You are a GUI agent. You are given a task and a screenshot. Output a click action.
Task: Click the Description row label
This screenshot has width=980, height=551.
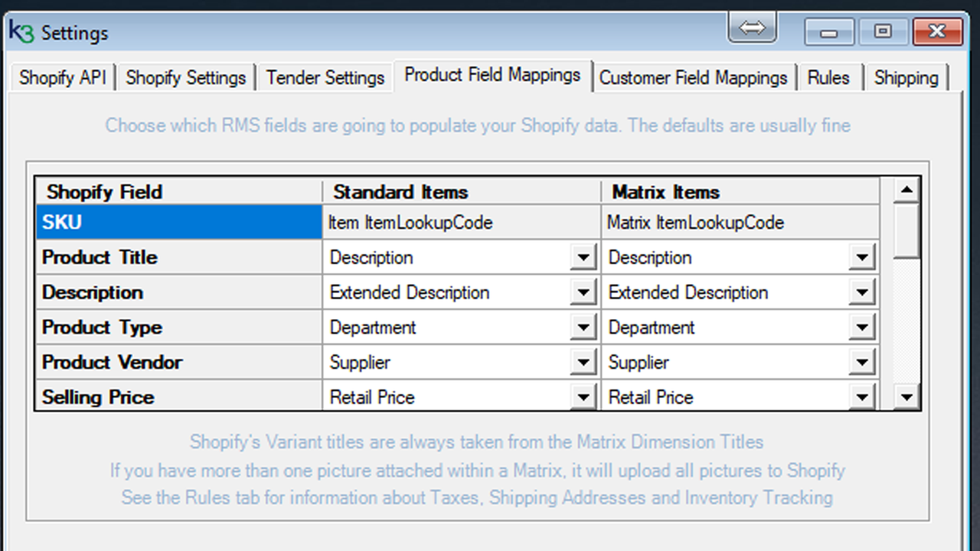[x=179, y=292]
